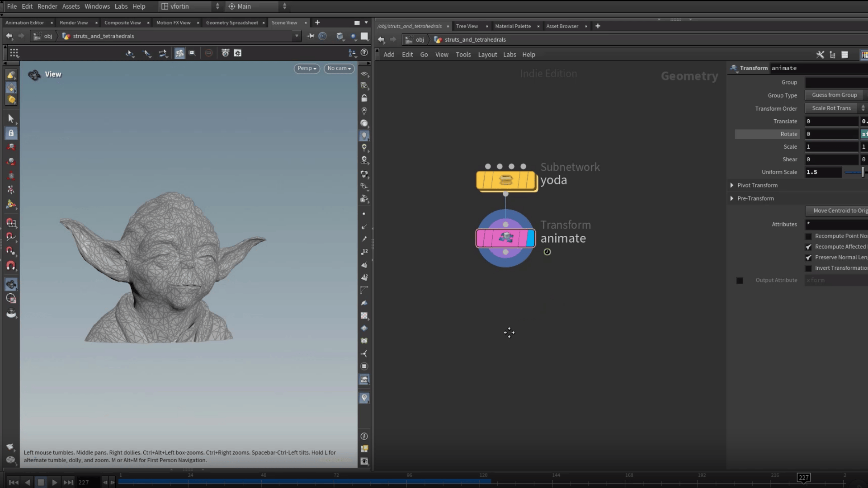Open the list view icon in network editor
The image size is (868, 488).
click(x=844, y=55)
